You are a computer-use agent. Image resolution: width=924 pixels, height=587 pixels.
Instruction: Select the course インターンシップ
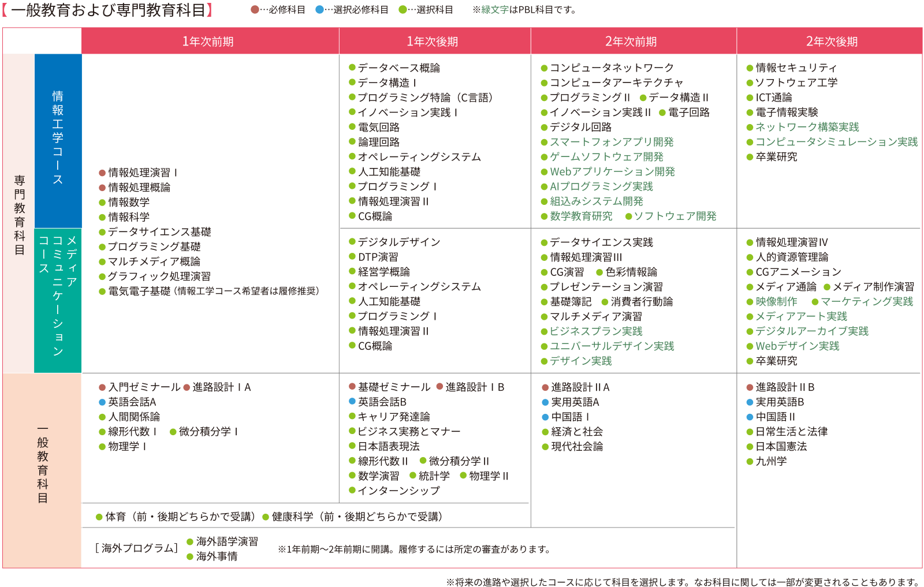click(x=394, y=491)
